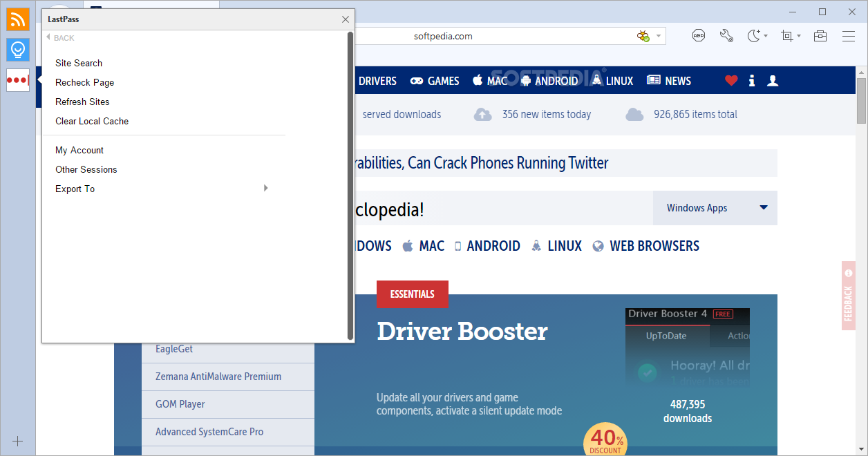Click the info 'i' icon

(752, 81)
